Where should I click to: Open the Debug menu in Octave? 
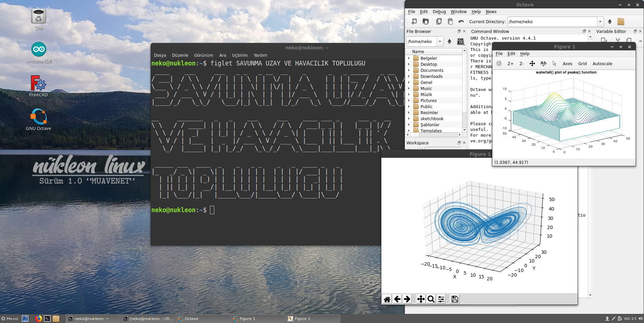coord(439,12)
